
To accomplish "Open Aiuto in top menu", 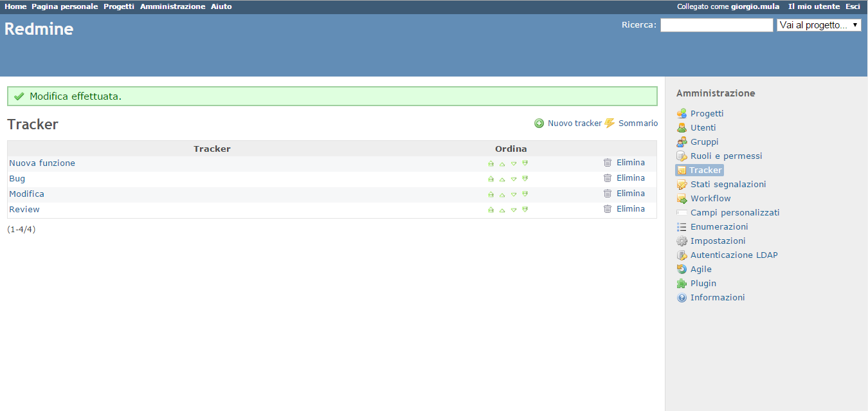I will click(221, 6).
